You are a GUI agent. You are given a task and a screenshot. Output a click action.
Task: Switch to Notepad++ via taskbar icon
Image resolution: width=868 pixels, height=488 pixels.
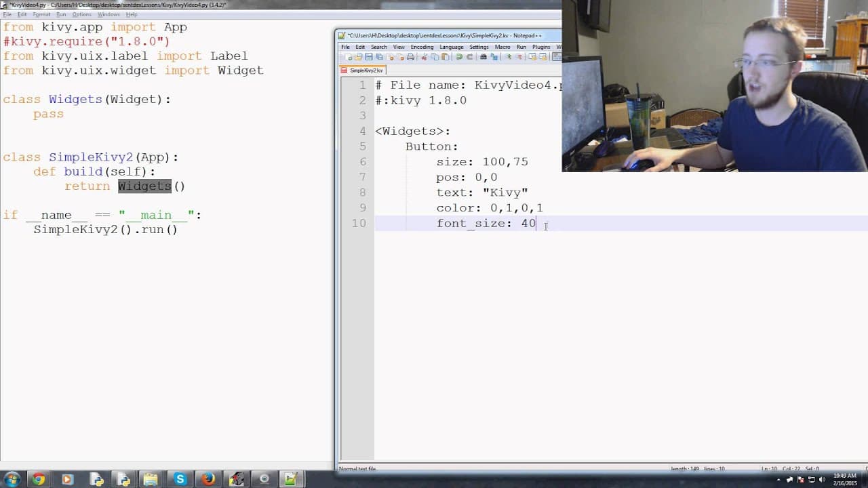(x=290, y=479)
